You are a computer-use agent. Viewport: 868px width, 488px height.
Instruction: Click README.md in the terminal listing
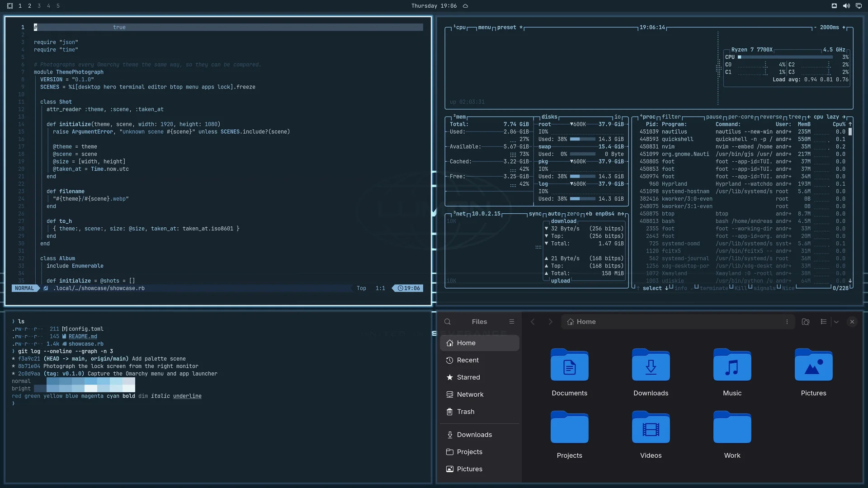click(x=83, y=337)
